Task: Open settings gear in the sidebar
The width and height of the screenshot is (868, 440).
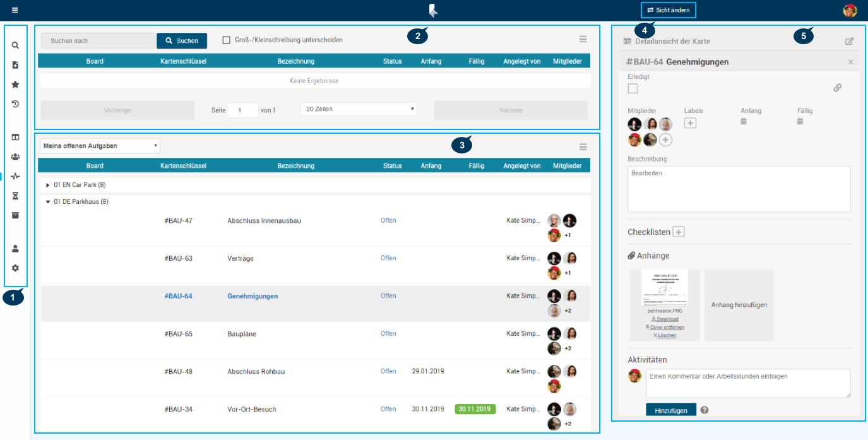Action: (x=15, y=268)
